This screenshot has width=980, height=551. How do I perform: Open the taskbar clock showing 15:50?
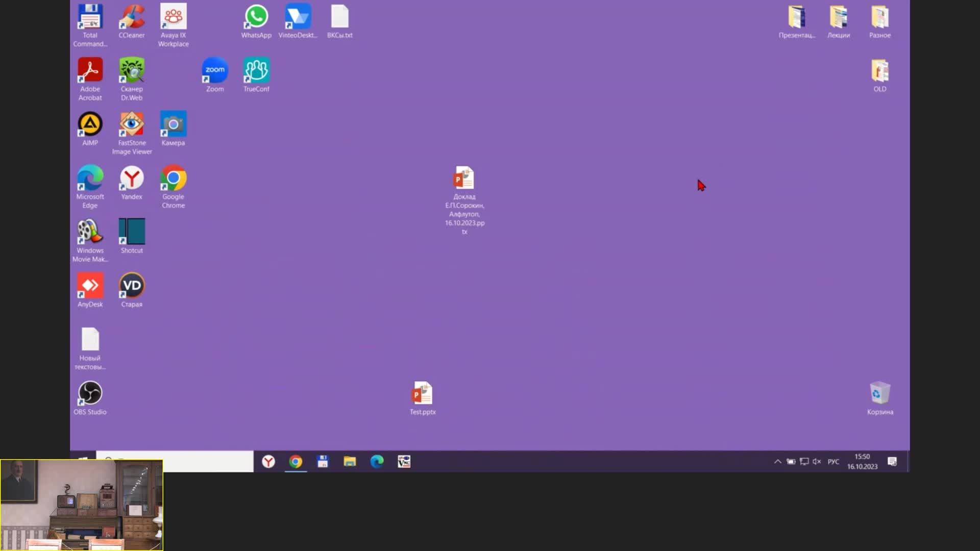tap(862, 462)
